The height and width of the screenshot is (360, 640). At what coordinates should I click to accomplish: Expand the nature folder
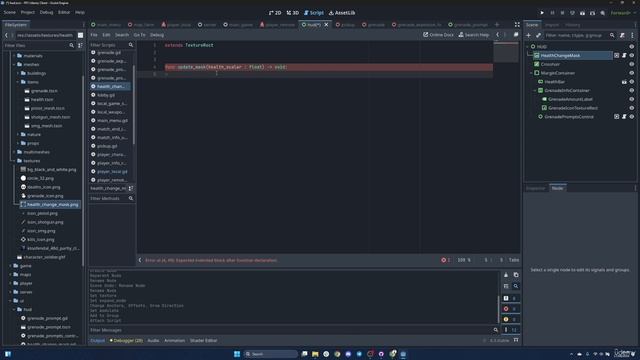pyautogui.click(x=18, y=135)
